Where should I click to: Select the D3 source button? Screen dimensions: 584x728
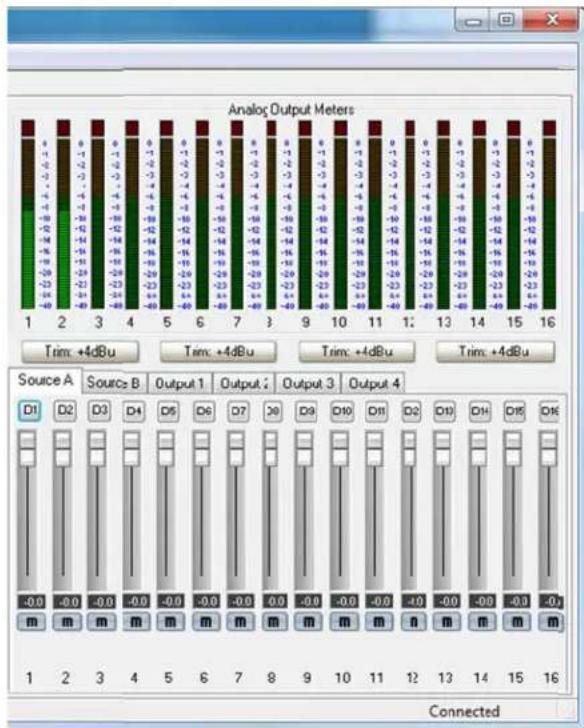click(x=99, y=410)
